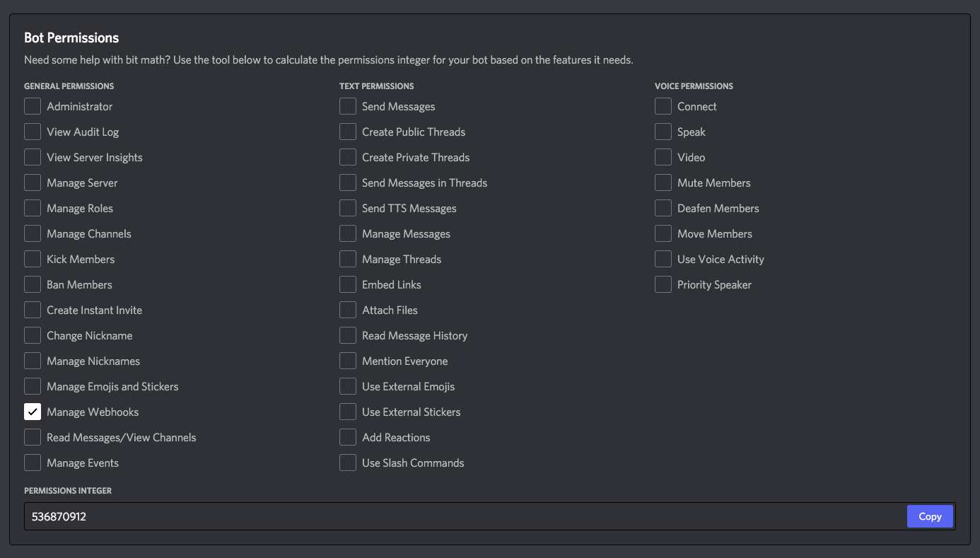Enable Manage Server permission
The height and width of the screenshot is (558, 980).
(x=32, y=182)
